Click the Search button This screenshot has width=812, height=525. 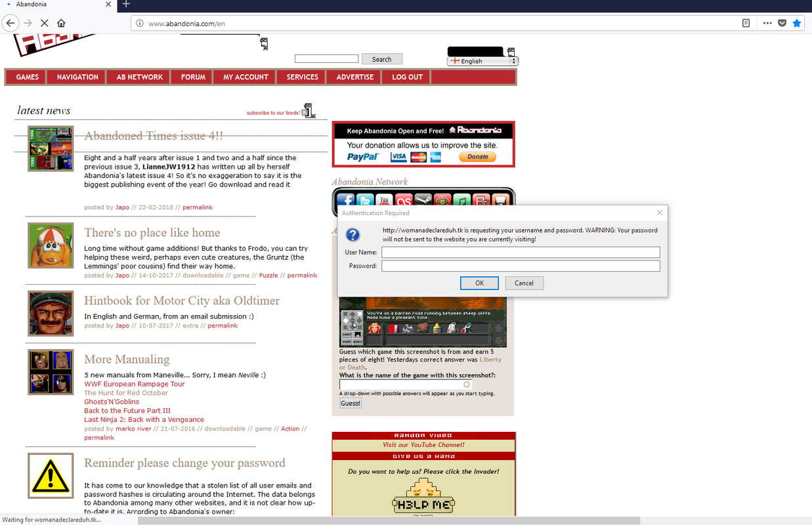click(x=382, y=59)
